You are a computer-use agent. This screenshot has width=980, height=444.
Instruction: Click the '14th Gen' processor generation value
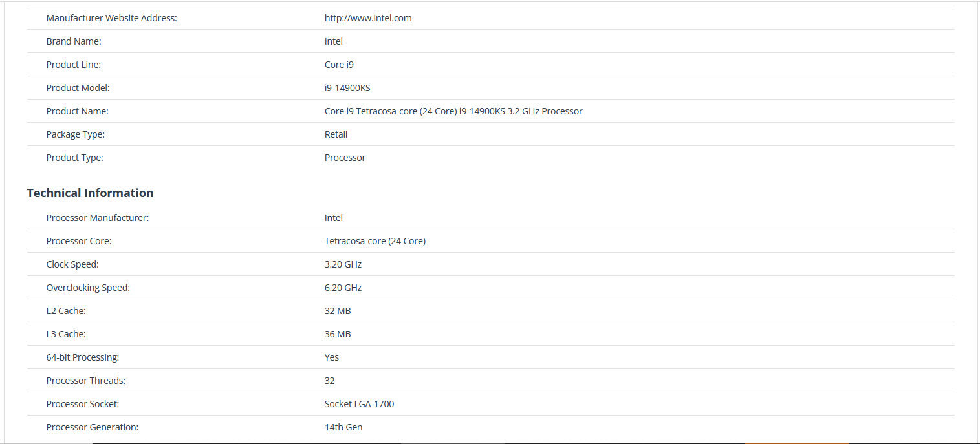(343, 427)
